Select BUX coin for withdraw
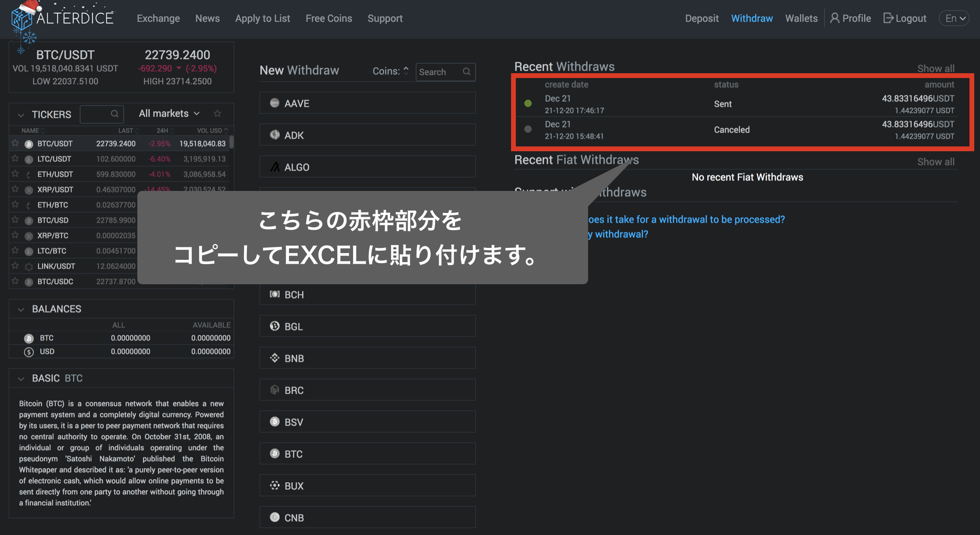The width and height of the screenshot is (980, 535). tap(367, 485)
